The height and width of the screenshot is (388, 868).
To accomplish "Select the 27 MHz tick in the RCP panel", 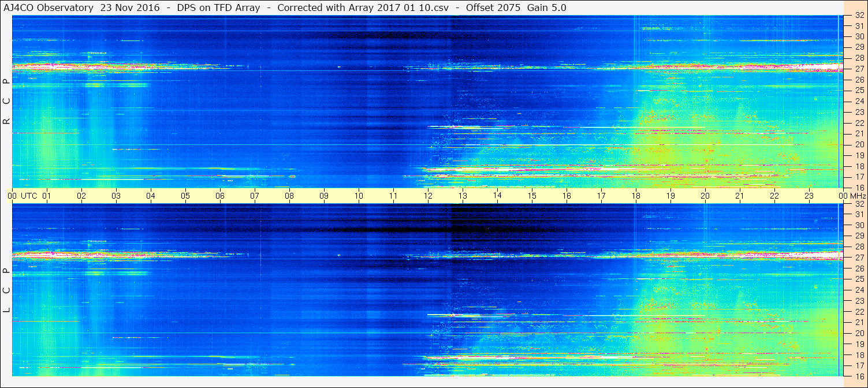I will (859, 69).
